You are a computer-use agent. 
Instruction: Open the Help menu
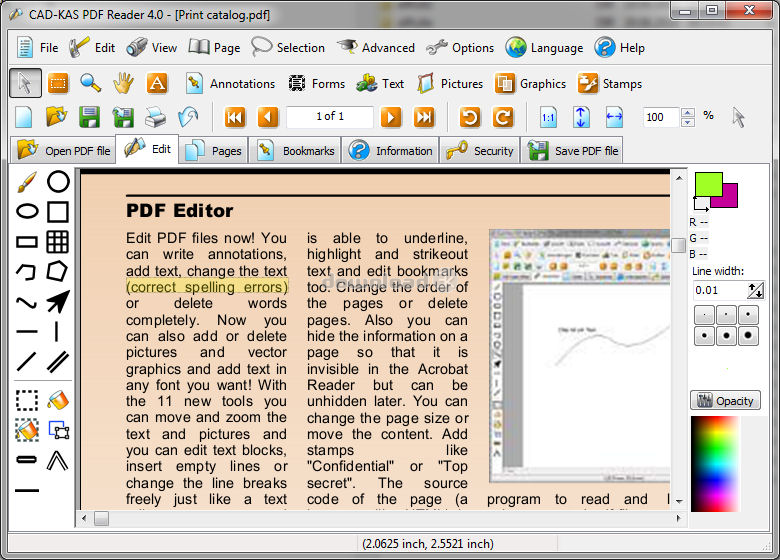pos(620,48)
